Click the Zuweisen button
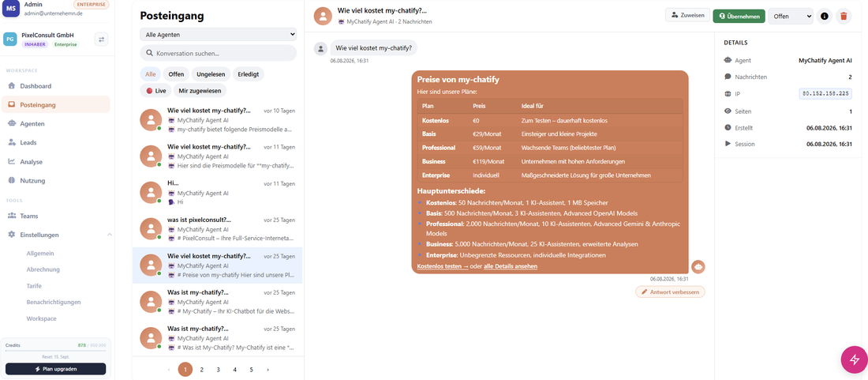 (687, 16)
